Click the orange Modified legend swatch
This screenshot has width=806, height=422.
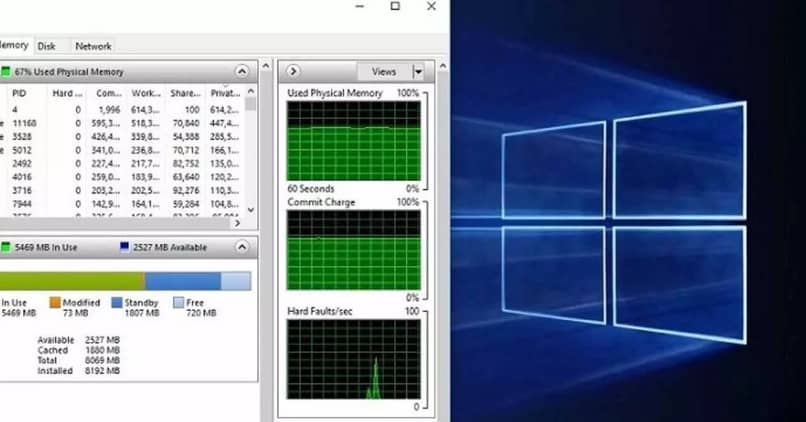pos(55,302)
